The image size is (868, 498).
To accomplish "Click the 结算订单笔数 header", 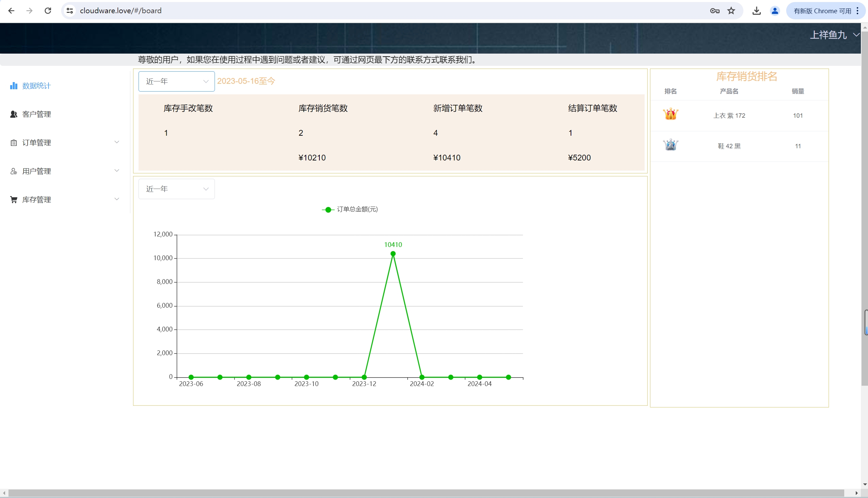I will (592, 108).
